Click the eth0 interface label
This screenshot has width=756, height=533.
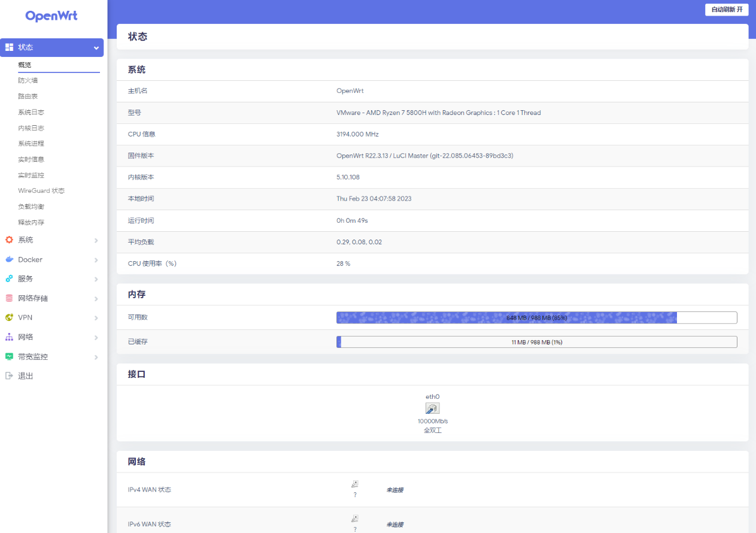point(432,396)
